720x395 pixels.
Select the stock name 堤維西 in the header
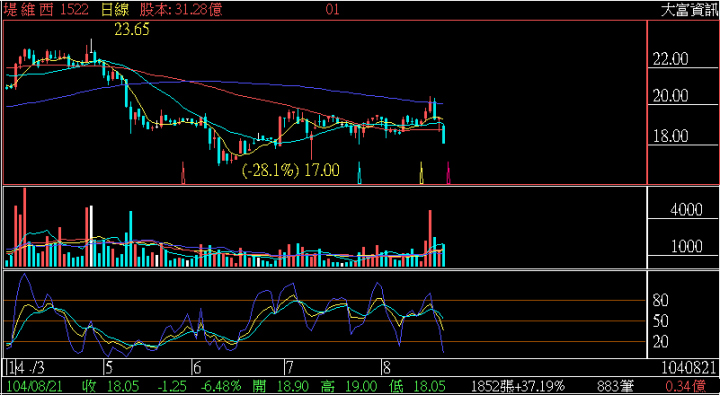[28, 10]
